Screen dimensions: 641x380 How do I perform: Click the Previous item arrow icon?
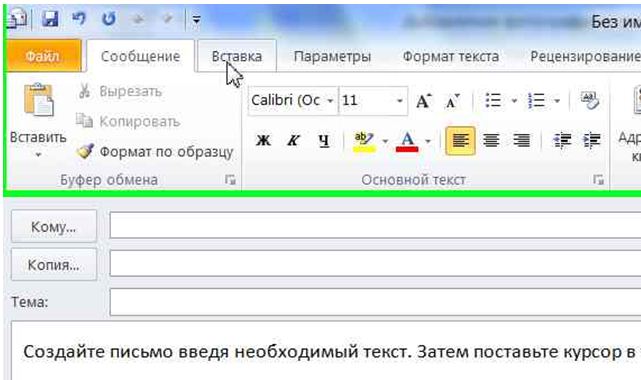click(x=139, y=19)
